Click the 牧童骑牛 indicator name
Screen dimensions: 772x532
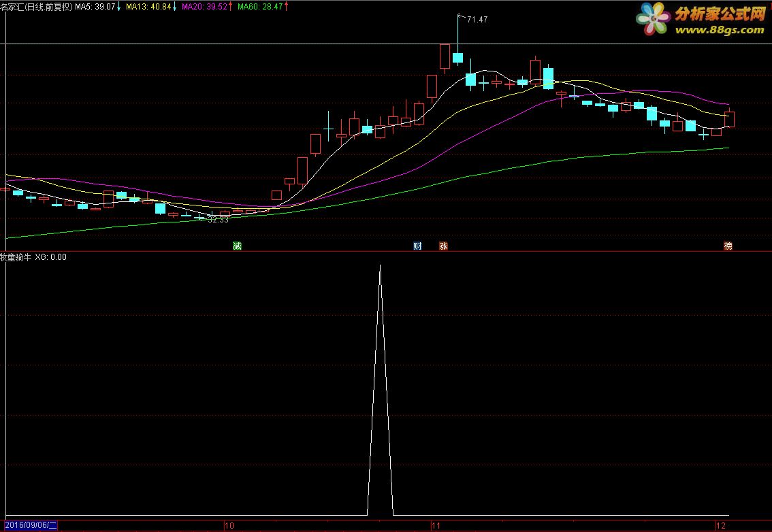pyautogui.click(x=16, y=257)
